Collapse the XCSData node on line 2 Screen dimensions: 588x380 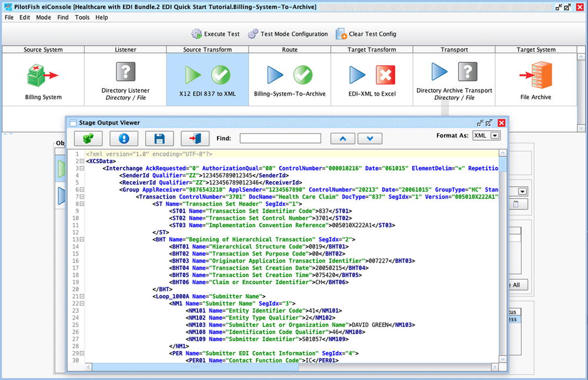82,161
